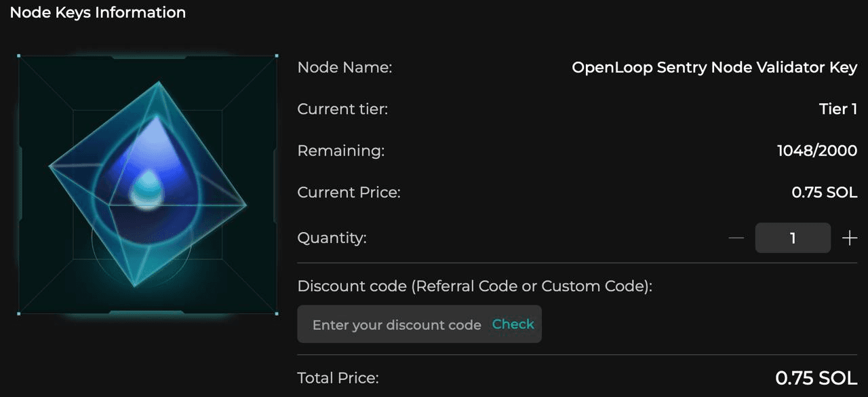The width and height of the screenshot is (868, 397).
Task: Click the quantity value field showing 1
Action: click(x=793, y=238)
